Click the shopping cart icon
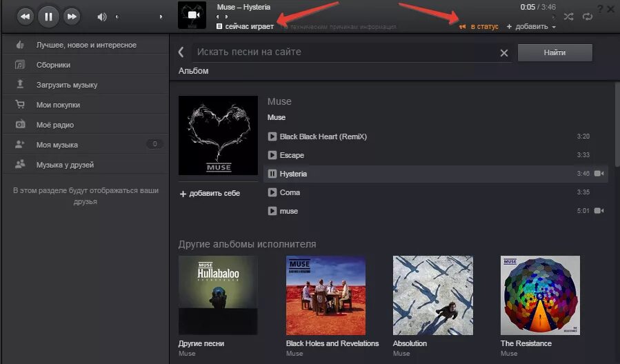The image size is (620, 364). click(20, 104)
